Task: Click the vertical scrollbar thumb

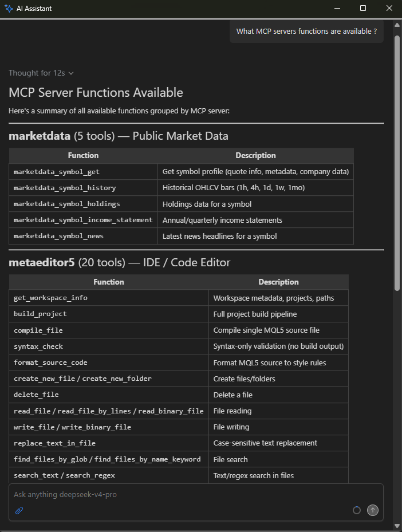Action: coord(397,163)
